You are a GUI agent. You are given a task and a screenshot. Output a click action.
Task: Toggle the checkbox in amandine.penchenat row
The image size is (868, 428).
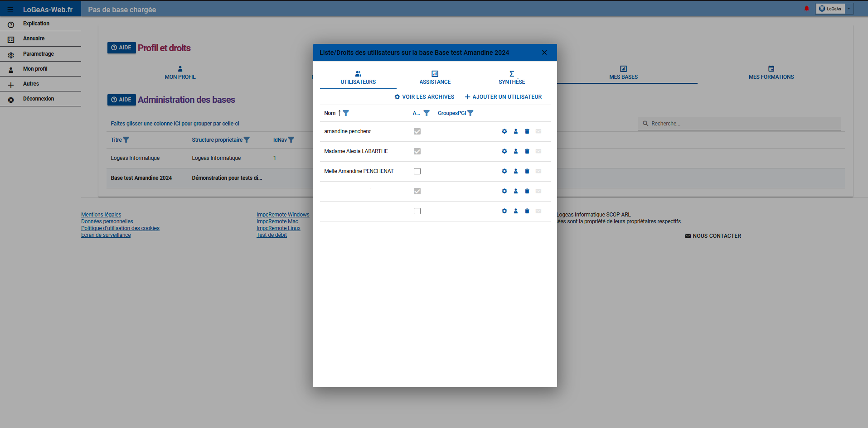(x=417, y=131)
